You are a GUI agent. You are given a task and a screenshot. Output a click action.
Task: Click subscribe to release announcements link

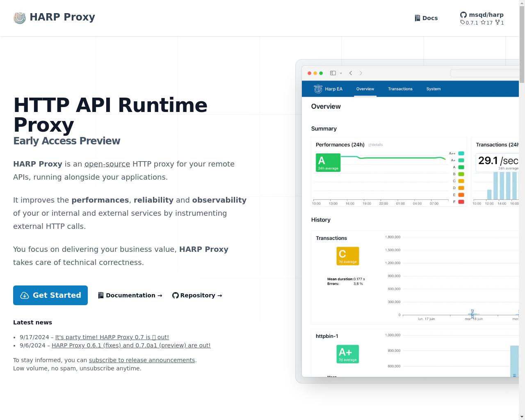(x=142, y=360)
